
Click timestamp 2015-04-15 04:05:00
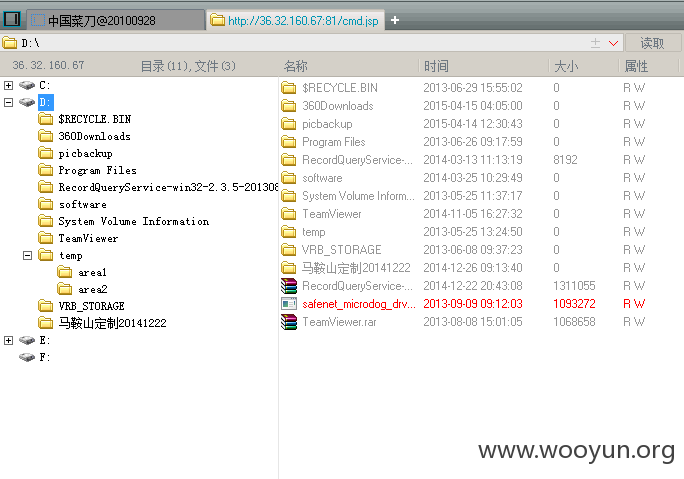click(473, 106)
